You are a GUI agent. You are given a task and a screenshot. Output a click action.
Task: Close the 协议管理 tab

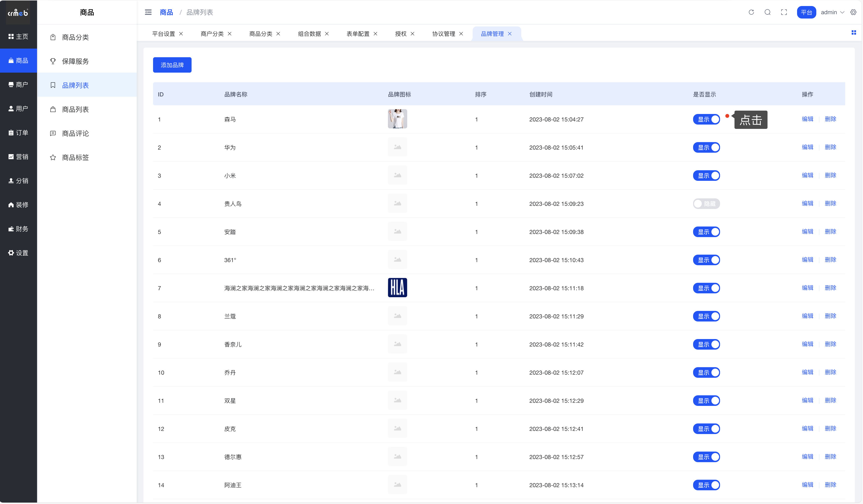pos(461,33)
